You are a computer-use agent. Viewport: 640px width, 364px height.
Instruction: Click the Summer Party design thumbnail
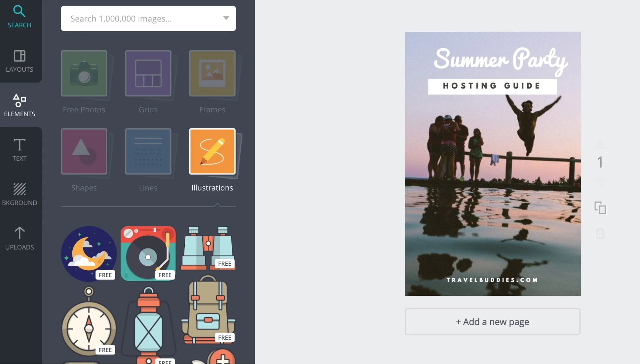[x=492, y=164]
